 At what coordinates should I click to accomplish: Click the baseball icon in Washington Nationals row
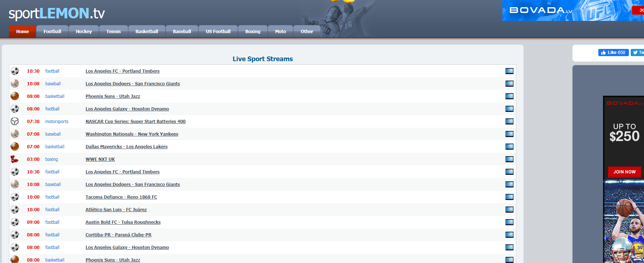pyautogui.click(x=15, y=134)
